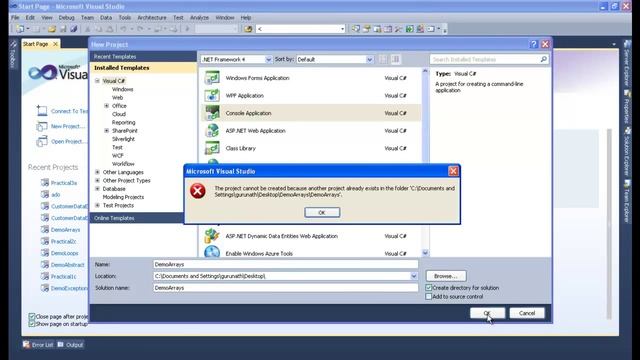Click the Open File folder toolbar icon
Screen dimensions: 640x360
point(52,29)
